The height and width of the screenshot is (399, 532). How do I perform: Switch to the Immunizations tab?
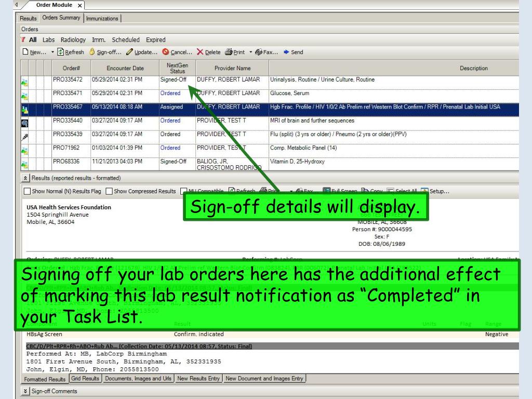click(x=102, y=18)
